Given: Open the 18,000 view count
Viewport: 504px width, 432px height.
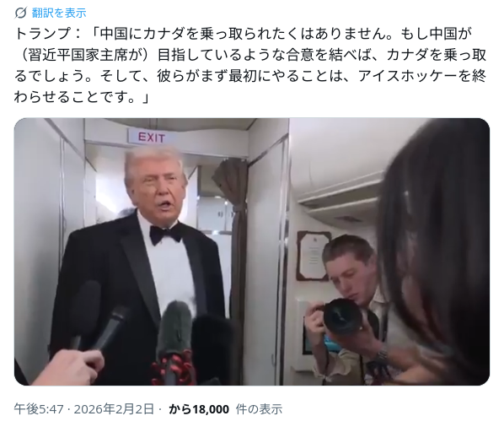Looking at the screenshot, I should [x=211, y=409].
